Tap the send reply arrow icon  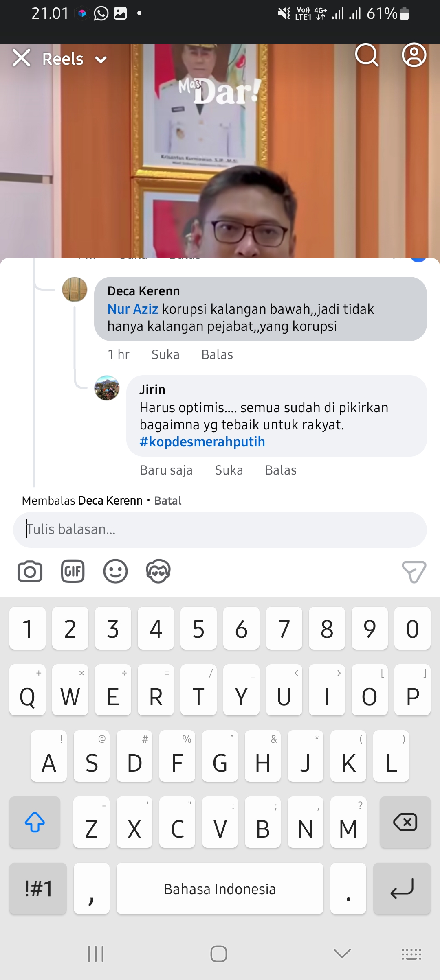pos(414,572)
